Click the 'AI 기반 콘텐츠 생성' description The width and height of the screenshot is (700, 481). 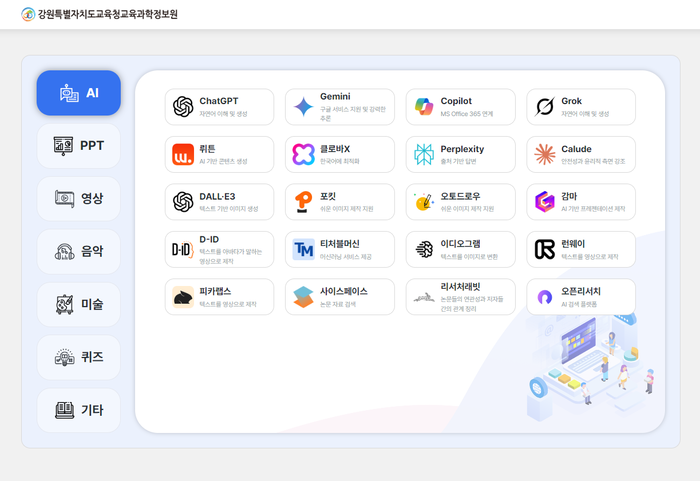pyautogui.click(x=223, y=161)
